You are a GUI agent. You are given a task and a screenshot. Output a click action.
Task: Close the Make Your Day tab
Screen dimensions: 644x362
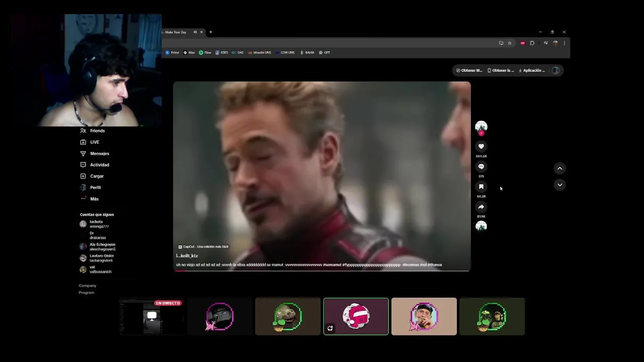pyautogui.click(x=201, y=32)
